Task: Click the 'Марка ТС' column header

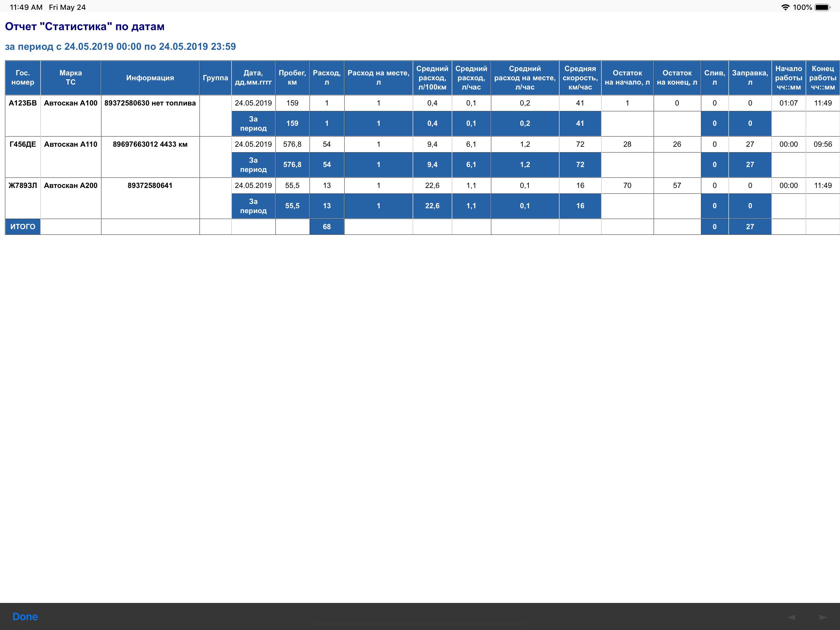Action: point(71,78)
